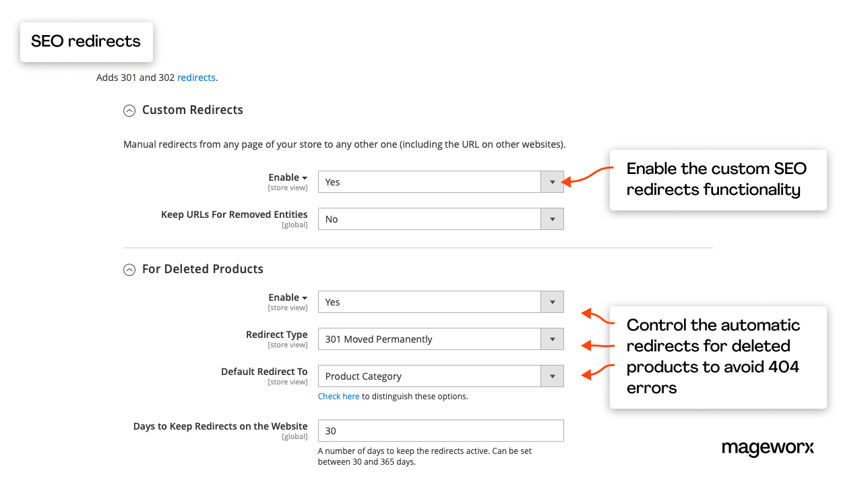Click the Custom Redirects Enable dropdown arrow

coord(552,182)
